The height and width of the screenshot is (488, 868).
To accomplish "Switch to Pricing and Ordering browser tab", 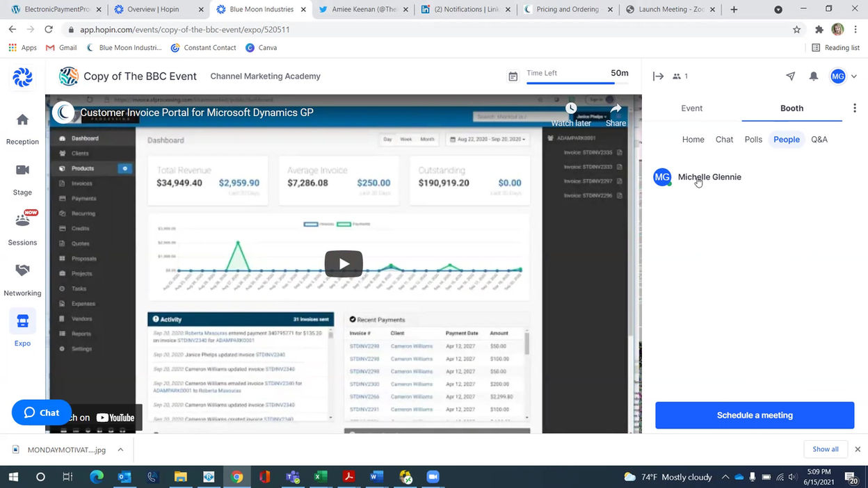I will 567,10.
